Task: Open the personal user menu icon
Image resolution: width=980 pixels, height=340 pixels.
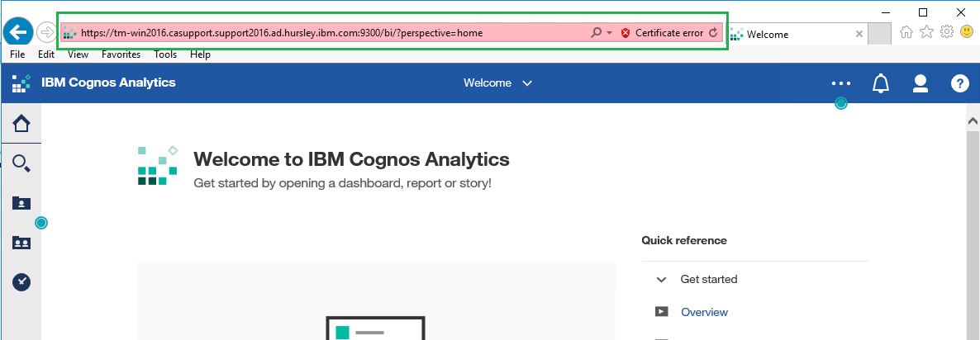Action: 920,83
